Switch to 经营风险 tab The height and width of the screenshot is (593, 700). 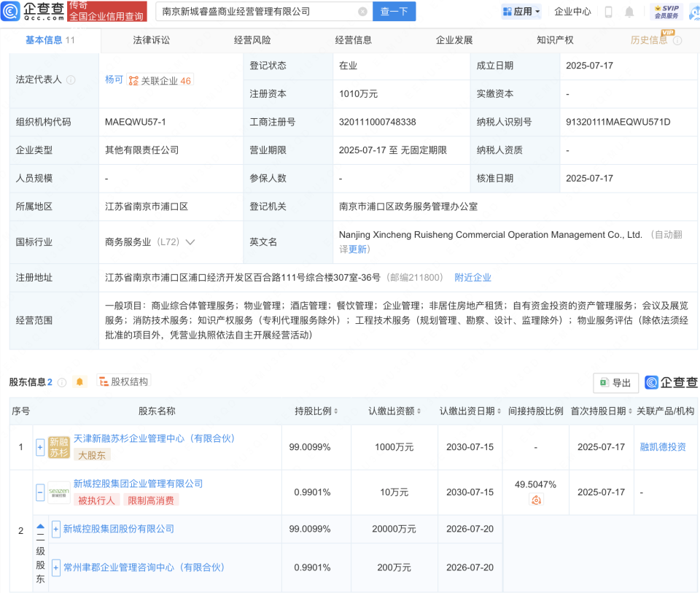coord(252,40)
